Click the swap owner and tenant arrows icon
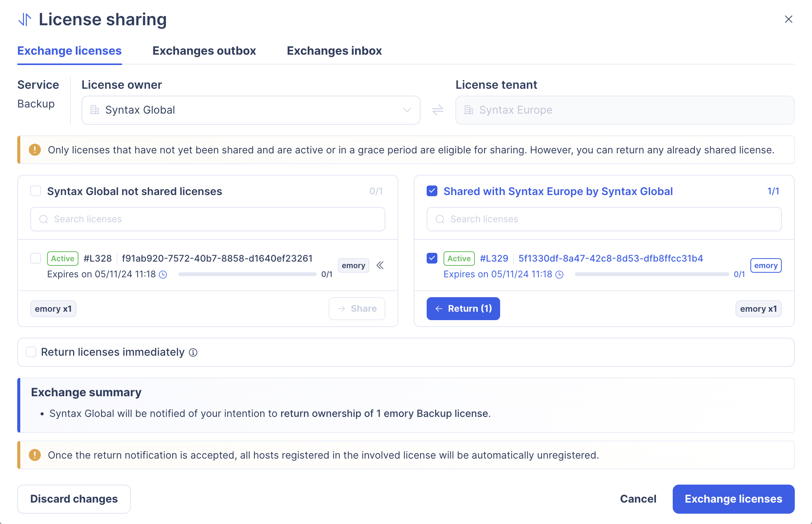This screenshot has height=524, width=812. coord(438,110)
